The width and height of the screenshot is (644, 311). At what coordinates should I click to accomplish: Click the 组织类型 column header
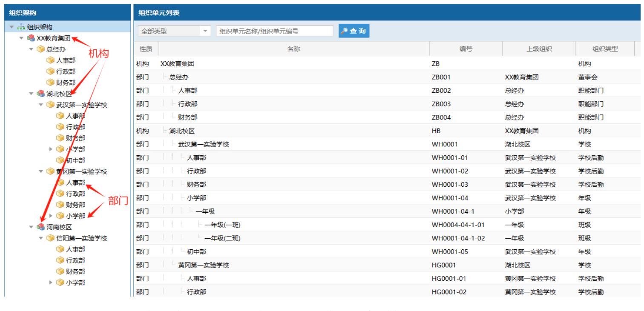[605, 49]
